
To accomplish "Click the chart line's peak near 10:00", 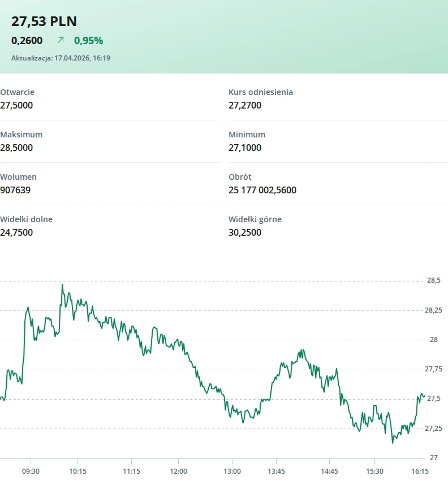I will point(62,285).
